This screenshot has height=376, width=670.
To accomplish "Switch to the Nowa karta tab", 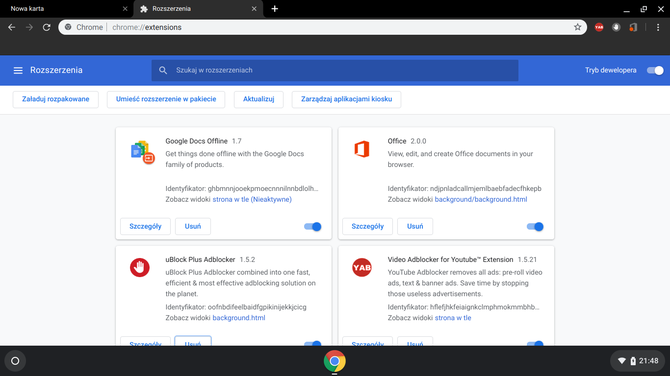I will pyautogui.click(x=66, y=9).
